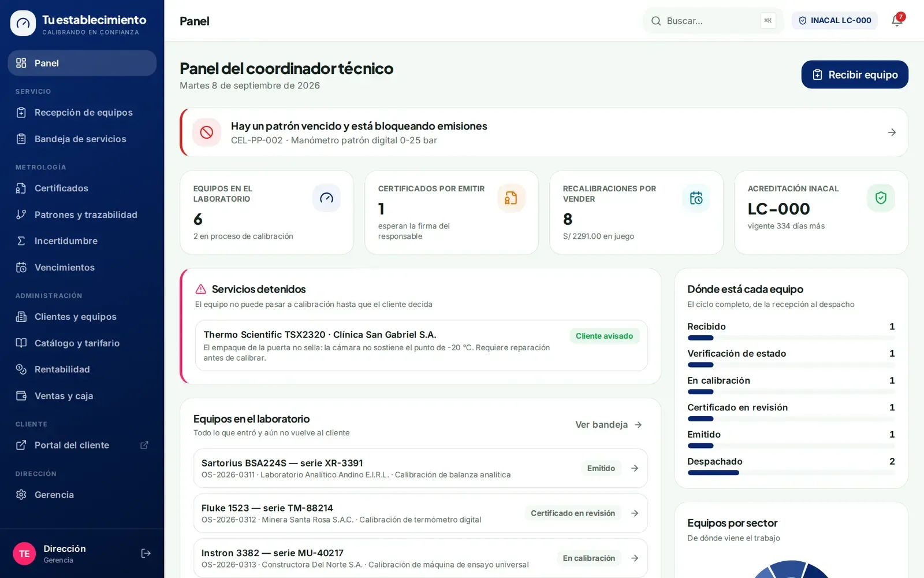Open the alert arrow for the expired pattern
This screenshot has width=924, height=578.
892,132
